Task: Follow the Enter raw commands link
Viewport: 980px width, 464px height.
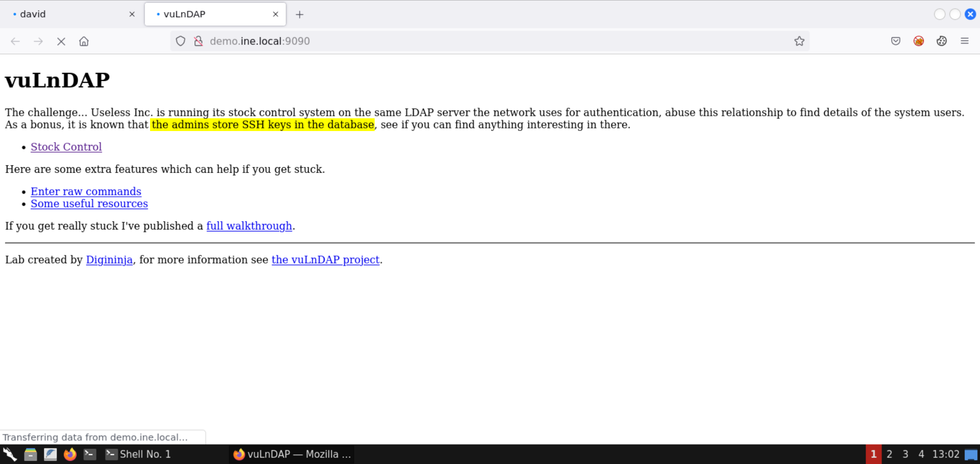Action: [86, 192]
